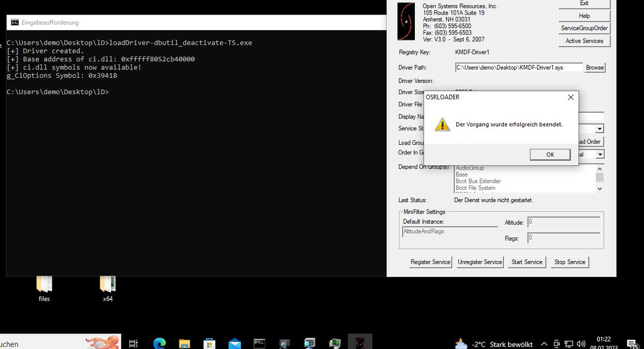Click Unregister Service button
The image size is (644, 349).
480,262
